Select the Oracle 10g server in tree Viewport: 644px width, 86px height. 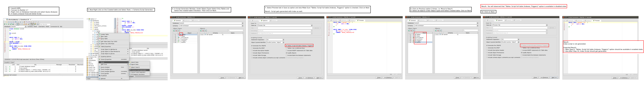[92, 67]
